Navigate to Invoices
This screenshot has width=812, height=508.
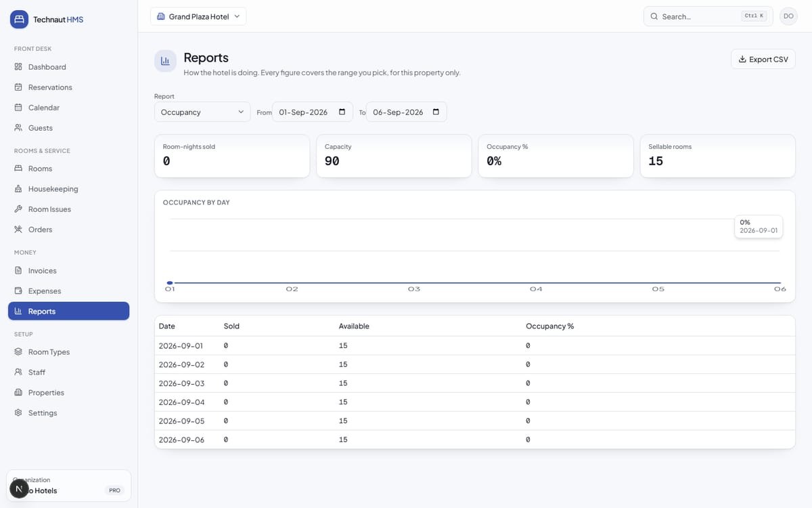point(68,271)
